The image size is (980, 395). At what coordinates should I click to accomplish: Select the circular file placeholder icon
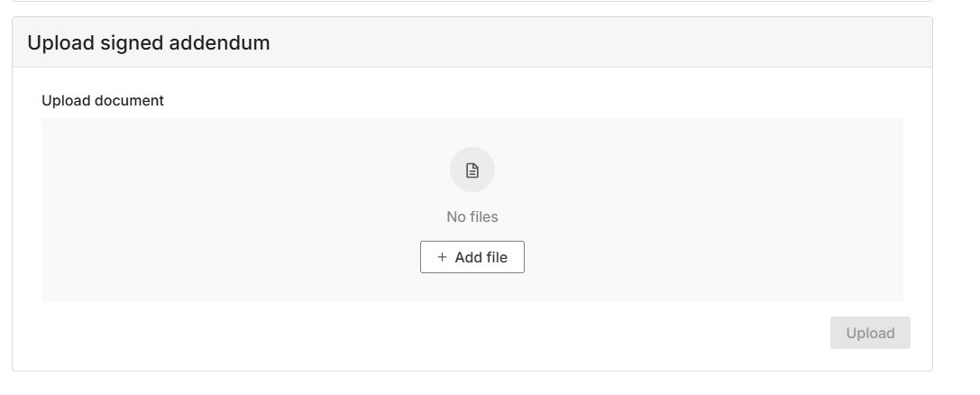coord(472,170)
